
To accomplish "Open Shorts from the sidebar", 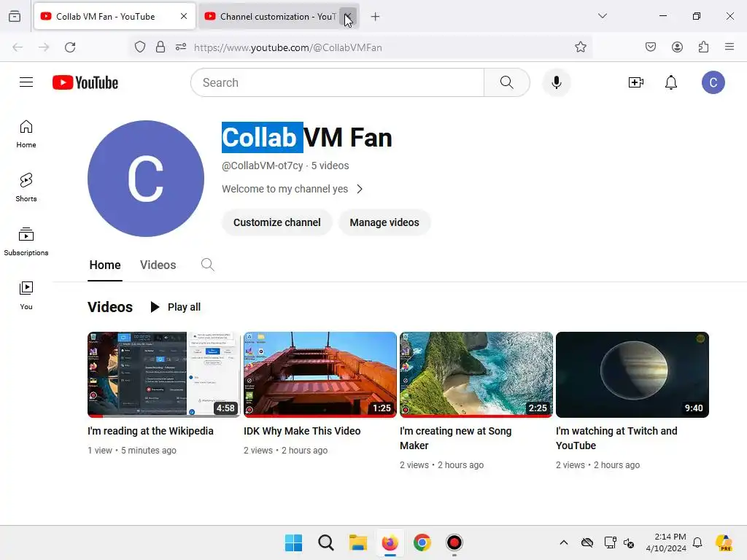I will point(26,187).
